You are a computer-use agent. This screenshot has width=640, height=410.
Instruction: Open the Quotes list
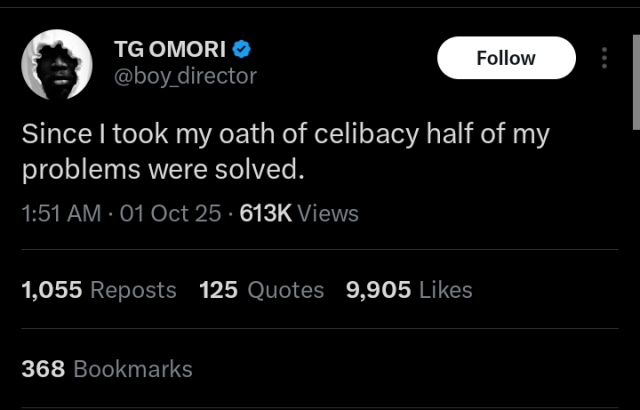coord(285,290)
